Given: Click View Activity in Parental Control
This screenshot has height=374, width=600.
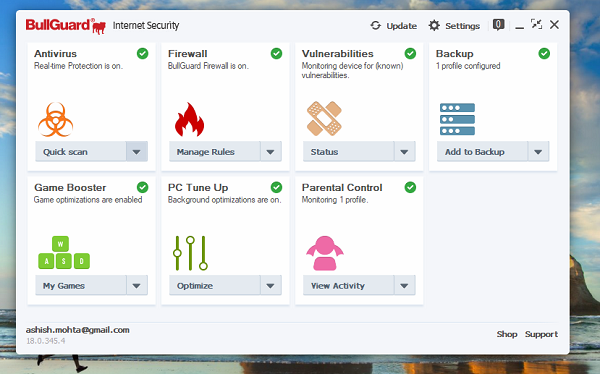Looking at the screenshot, I should 349,286.
